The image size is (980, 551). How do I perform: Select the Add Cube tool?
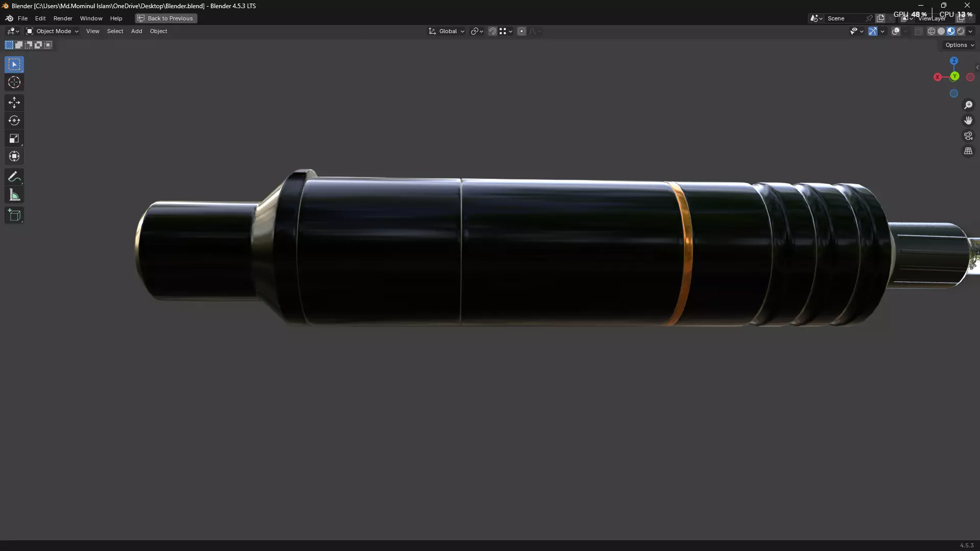14,215
